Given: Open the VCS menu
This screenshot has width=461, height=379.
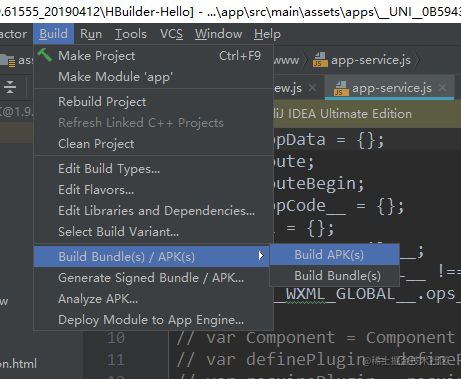Looking at the screenshot, I should 171,34.
